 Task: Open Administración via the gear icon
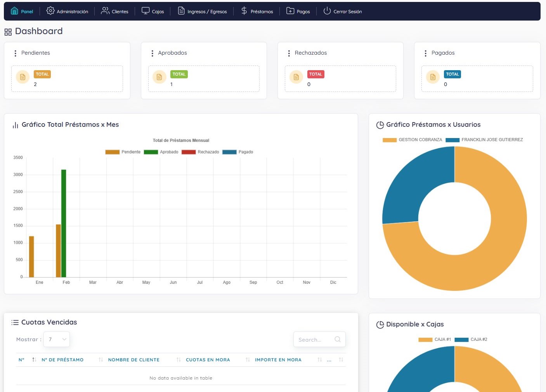click(50, 11)
